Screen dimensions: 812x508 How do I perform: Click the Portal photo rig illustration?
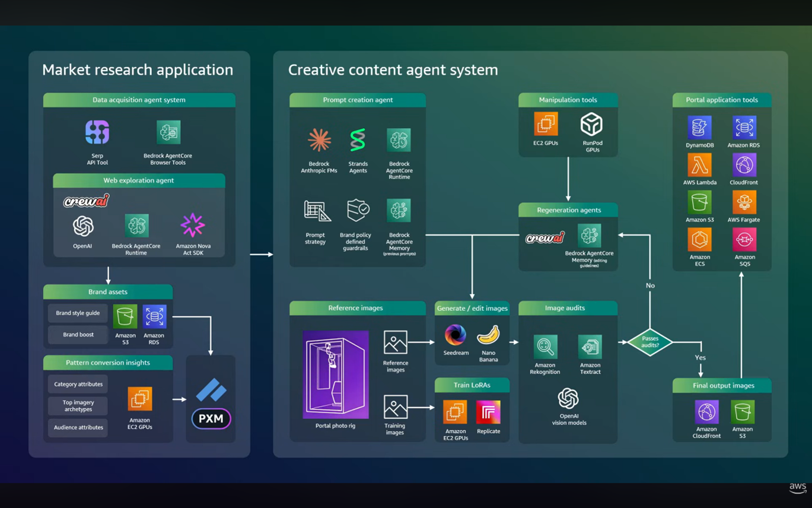coord(336,374)
